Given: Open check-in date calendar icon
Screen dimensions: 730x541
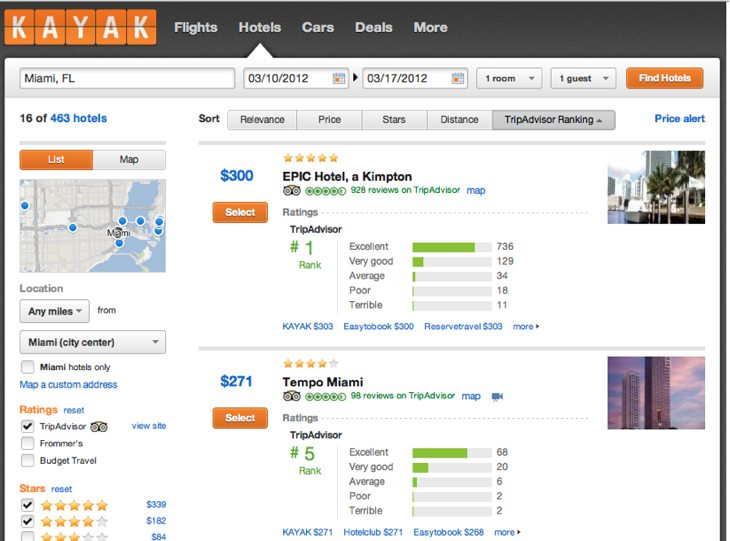Looking at the screenshot, I should (x=339, y=78).
